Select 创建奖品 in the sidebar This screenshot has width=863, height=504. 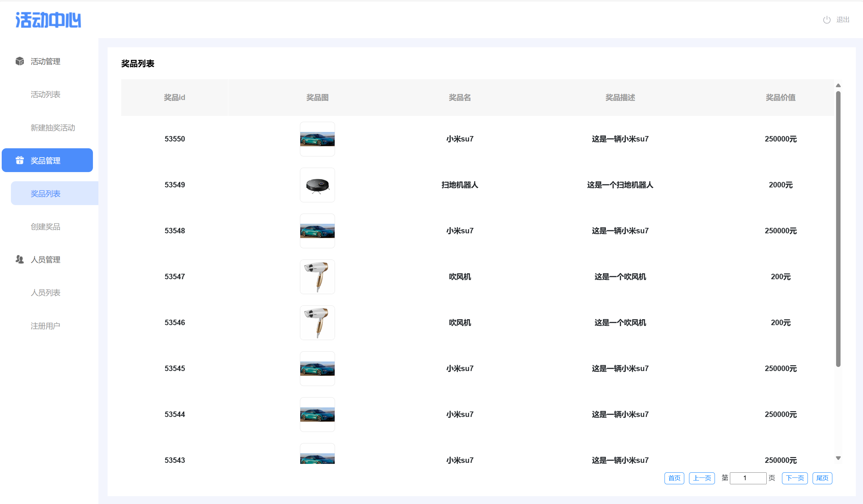46,226
